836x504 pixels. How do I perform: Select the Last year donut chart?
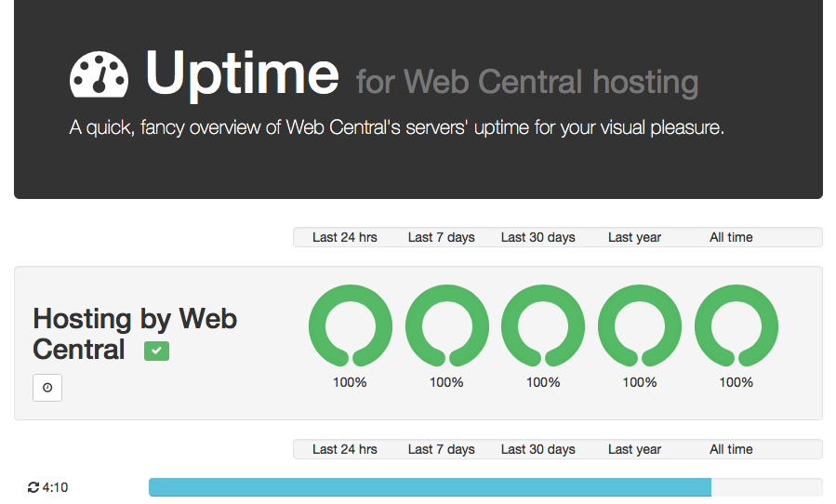point(640,325)
